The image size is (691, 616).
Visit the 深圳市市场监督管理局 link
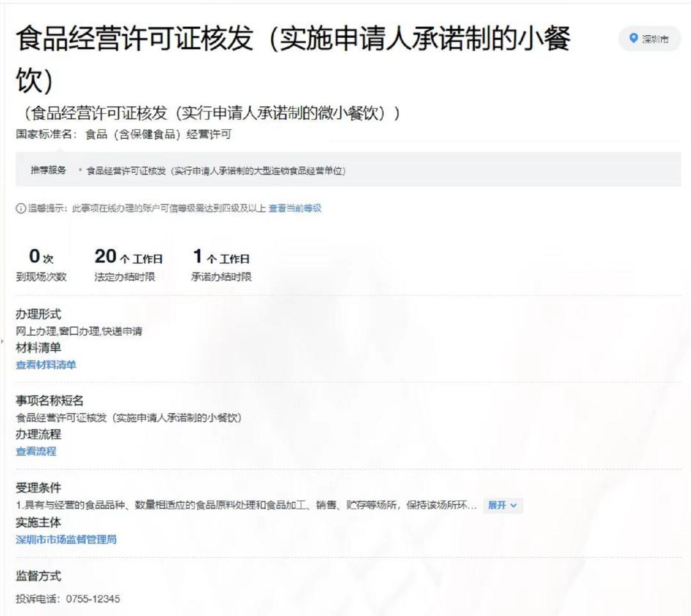click(x=66, y=539)
